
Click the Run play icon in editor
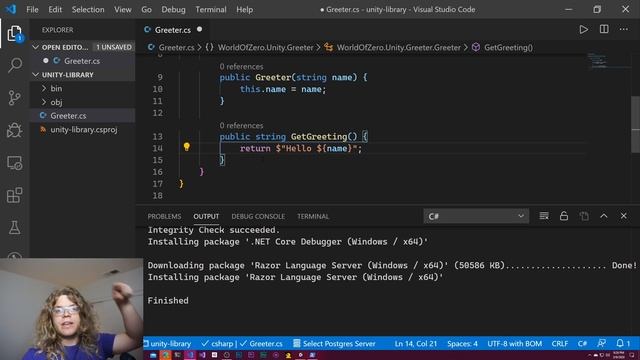(x=584, y=29)
